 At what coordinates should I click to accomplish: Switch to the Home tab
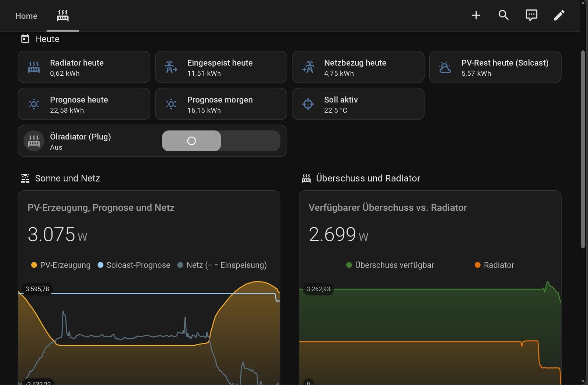pyautogui.click(x=26, y=16)
